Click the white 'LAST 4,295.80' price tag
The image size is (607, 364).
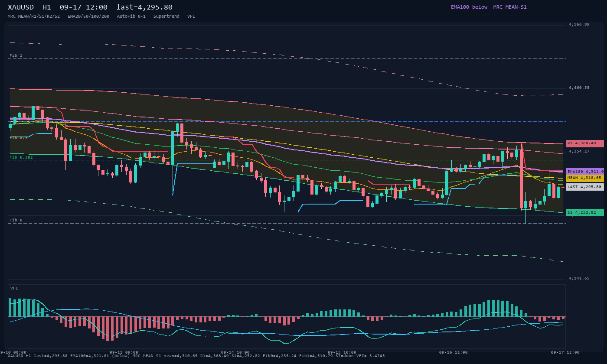click(x=585, y=187)
